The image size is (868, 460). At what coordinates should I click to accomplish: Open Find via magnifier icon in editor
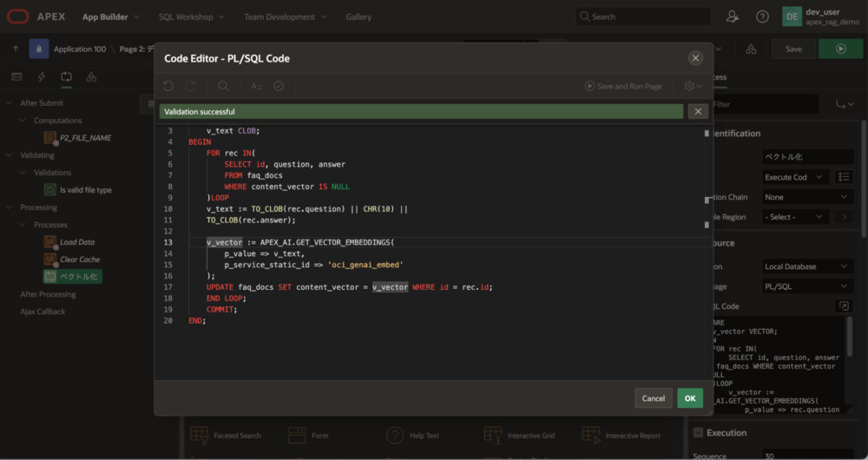[223, 86]
